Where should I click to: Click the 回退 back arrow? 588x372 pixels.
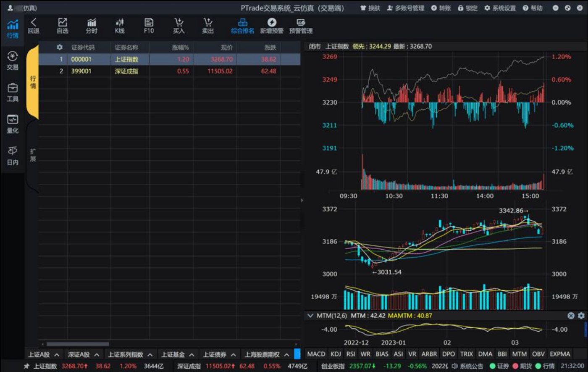[34, 26]
